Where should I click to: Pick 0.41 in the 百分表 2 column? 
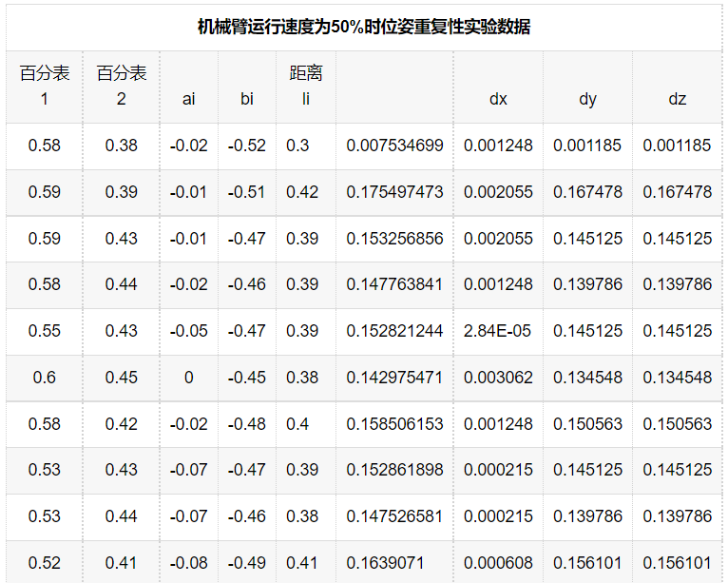(122, 563)
